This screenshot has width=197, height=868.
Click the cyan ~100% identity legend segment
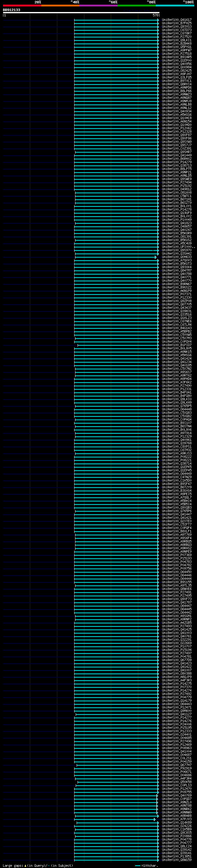[x=175, y=6]
